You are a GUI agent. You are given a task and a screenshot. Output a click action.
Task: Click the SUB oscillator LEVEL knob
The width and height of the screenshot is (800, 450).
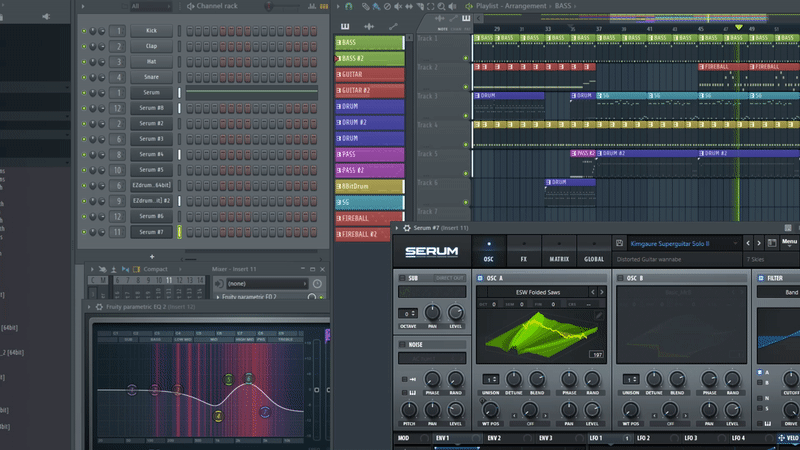tap(455, 312)
